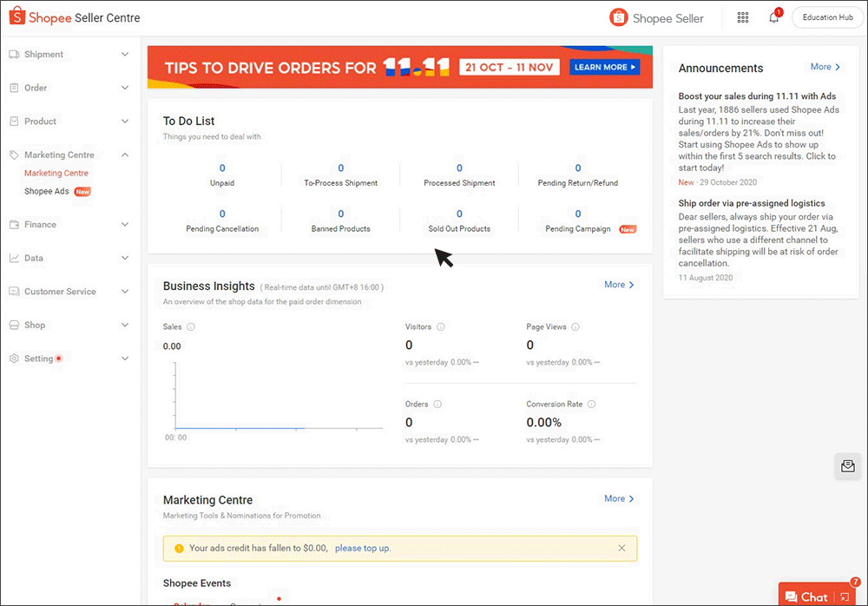Open the Chat widget in bottom corner
Viewport: 868px width, 606px height.
(x=812, y=596)
